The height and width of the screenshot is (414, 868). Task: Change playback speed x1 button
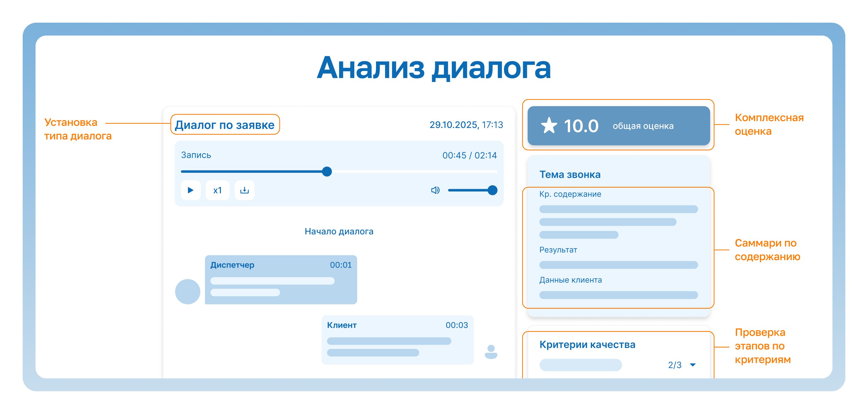click(x=217, y=190)
